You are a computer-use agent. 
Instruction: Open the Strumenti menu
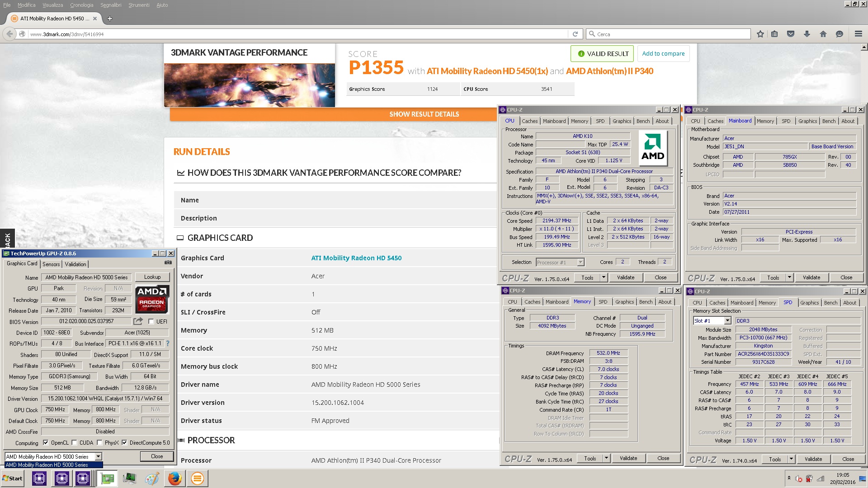(139, 5)
